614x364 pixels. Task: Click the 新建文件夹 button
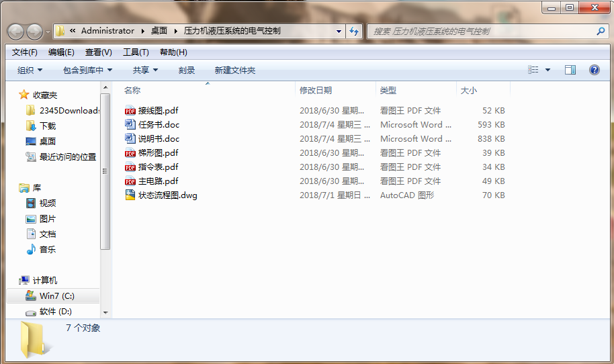pos(235,70)
